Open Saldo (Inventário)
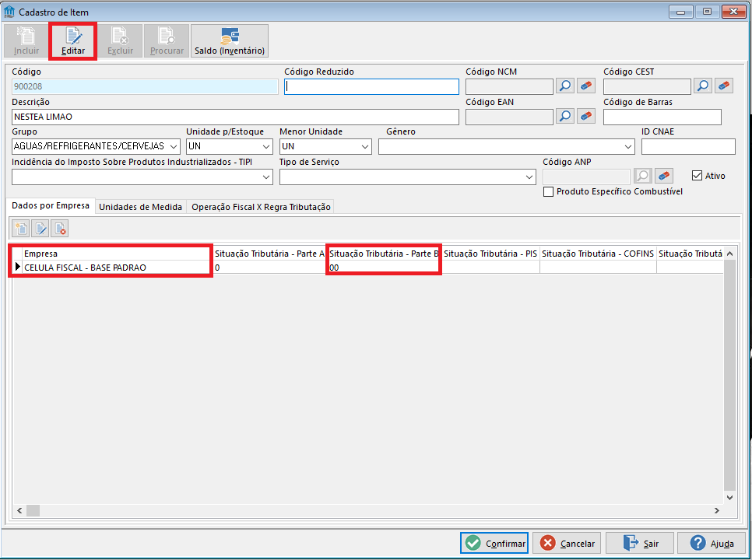 [x=229, y=41]
